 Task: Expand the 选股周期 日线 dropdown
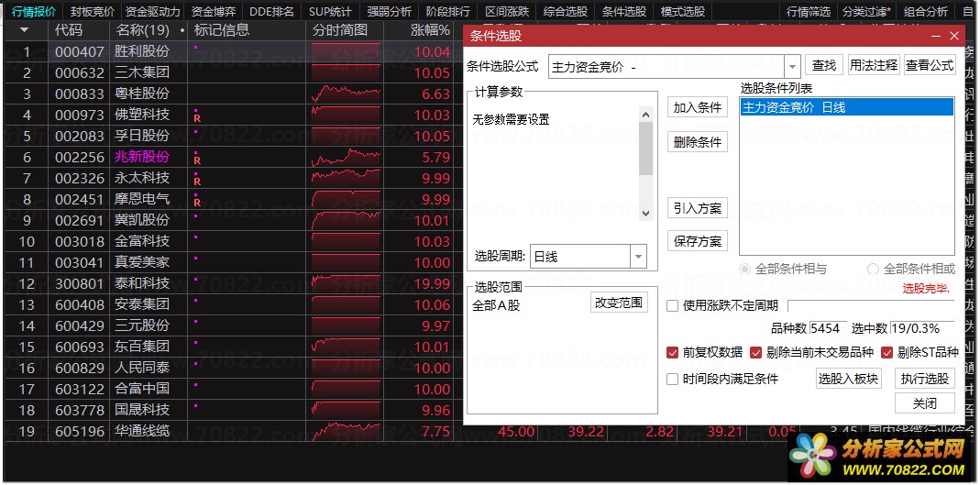tap(638, 256)
